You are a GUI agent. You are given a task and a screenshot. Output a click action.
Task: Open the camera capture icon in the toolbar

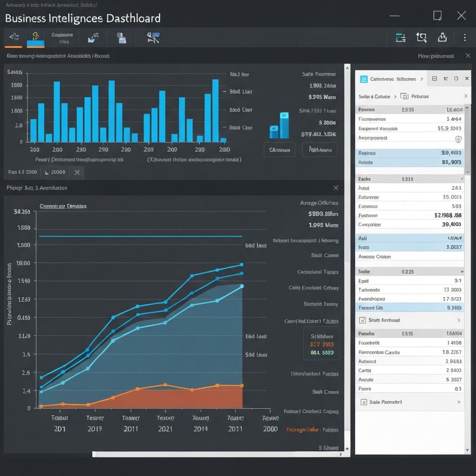(x=121, y=38)
